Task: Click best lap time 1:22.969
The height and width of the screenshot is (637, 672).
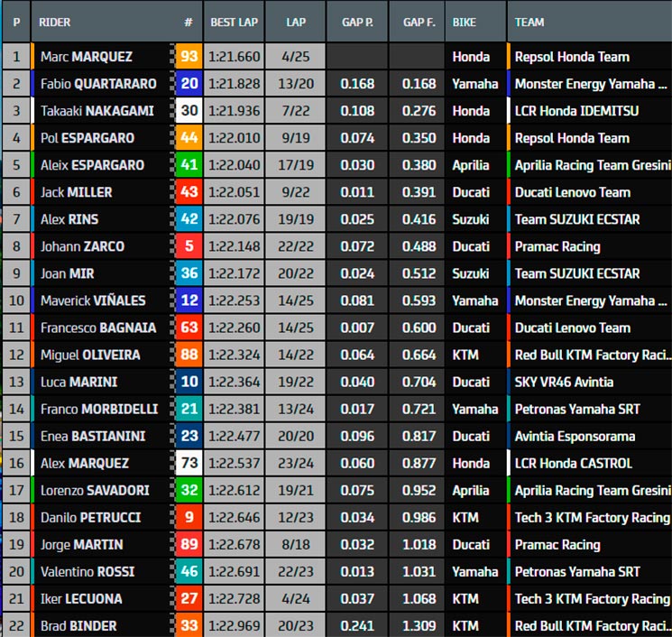Action: coord(234,626)
